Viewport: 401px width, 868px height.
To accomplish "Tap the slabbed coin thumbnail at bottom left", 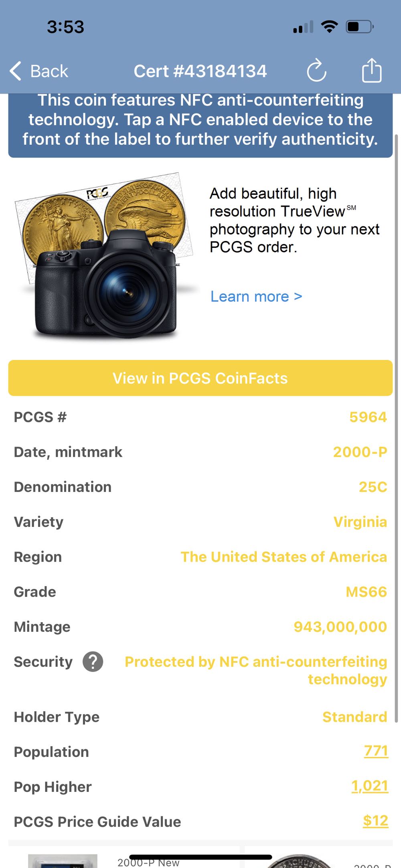I will pyautogui.click(x=63, y=861).
